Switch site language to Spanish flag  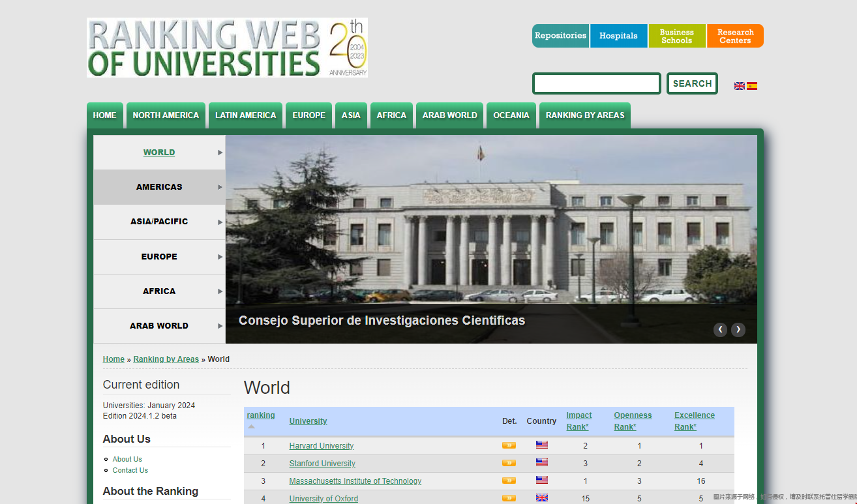[x=752, y=86]
